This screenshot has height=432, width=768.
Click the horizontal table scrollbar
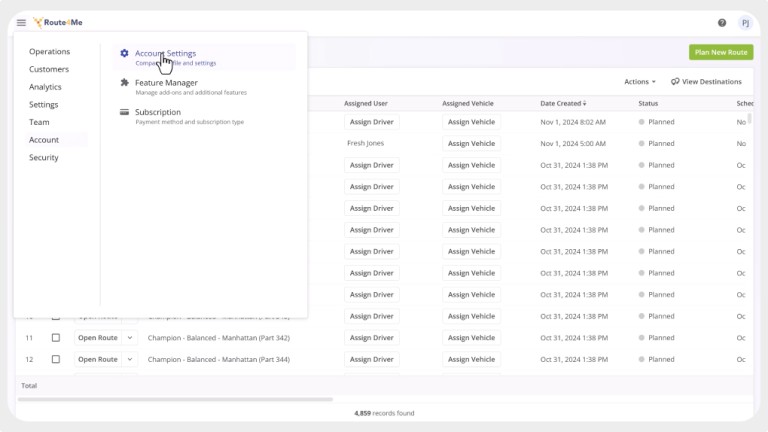175,399
